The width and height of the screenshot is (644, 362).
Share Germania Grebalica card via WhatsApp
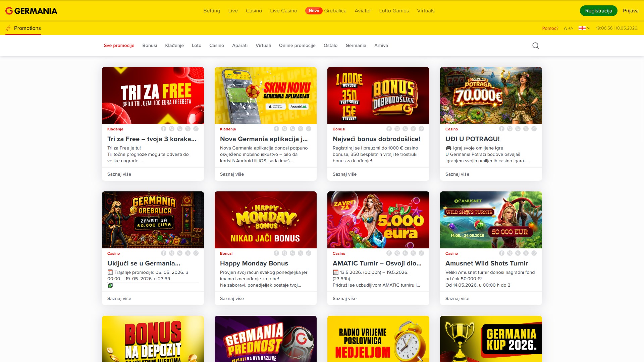tap(180, 253)
